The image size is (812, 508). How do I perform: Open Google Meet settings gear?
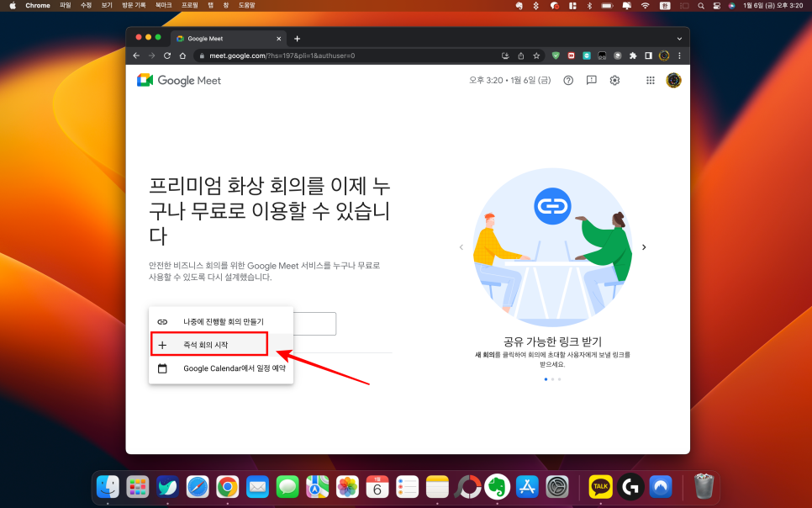[614, 81]
